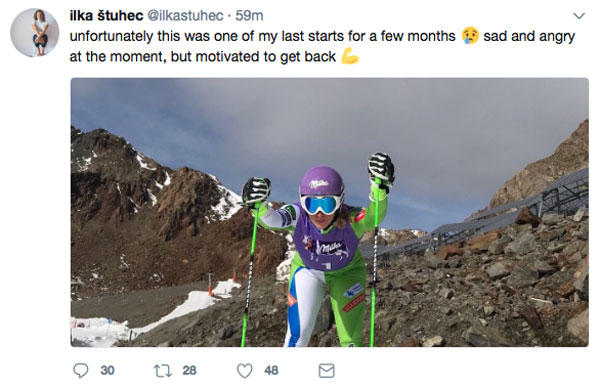Click the left green ski pole in photo
This screenshot has height=388, width=600.
pos(251,270)
